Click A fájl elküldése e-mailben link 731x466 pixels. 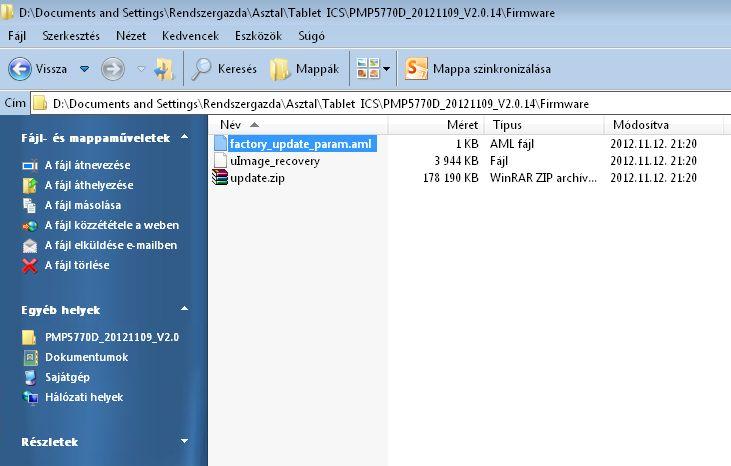coord(111,245)
